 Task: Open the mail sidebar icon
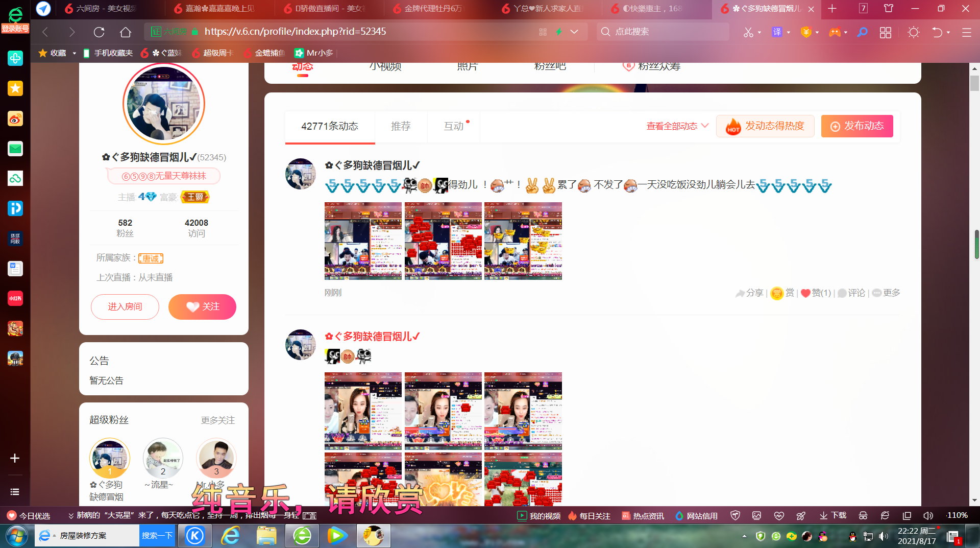pyautogui.click(x=15, y=149)
